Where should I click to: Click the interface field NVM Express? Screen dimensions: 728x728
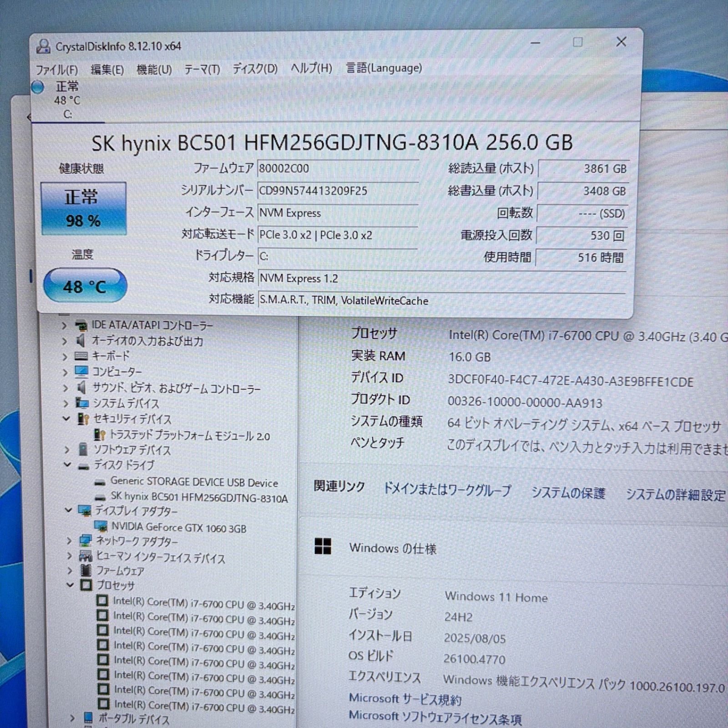pos(338,212)
